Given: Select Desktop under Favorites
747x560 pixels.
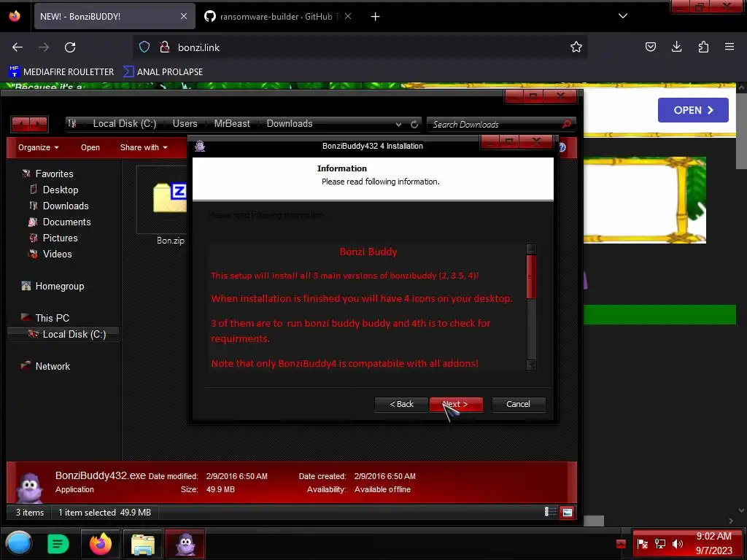Looking at the screenshot, I should pos(60,190).
